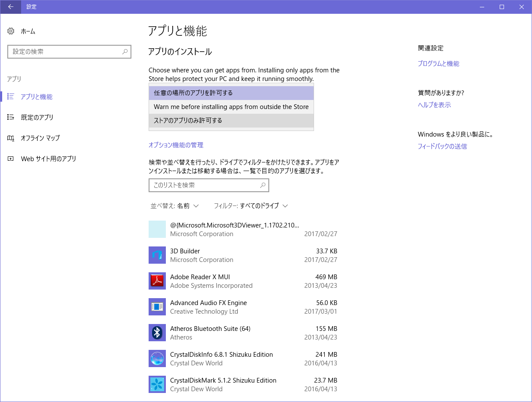Viewport: 532px width, 402px height.
Task: Click the 155 MB size value
Action: (x=326, y=329)
